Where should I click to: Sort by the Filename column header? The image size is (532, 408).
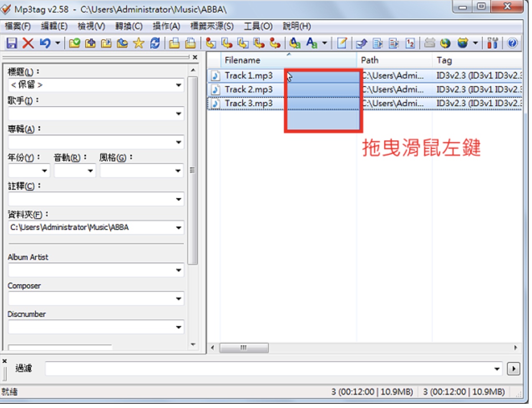pyautogui.click(x=289, y=60)
